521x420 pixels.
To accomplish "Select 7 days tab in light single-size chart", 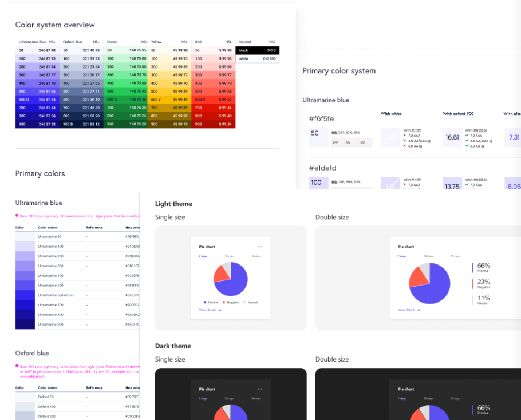I will pyautogui.click(x=203, y=256).
